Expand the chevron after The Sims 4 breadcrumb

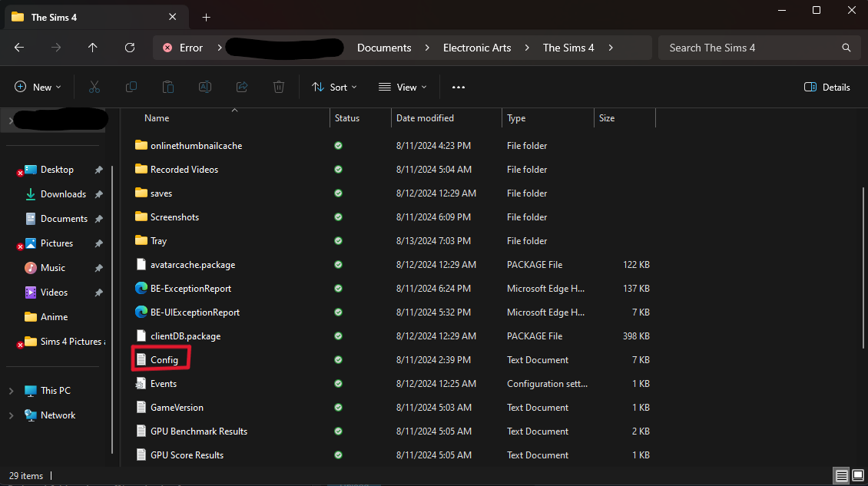point(611,48)
